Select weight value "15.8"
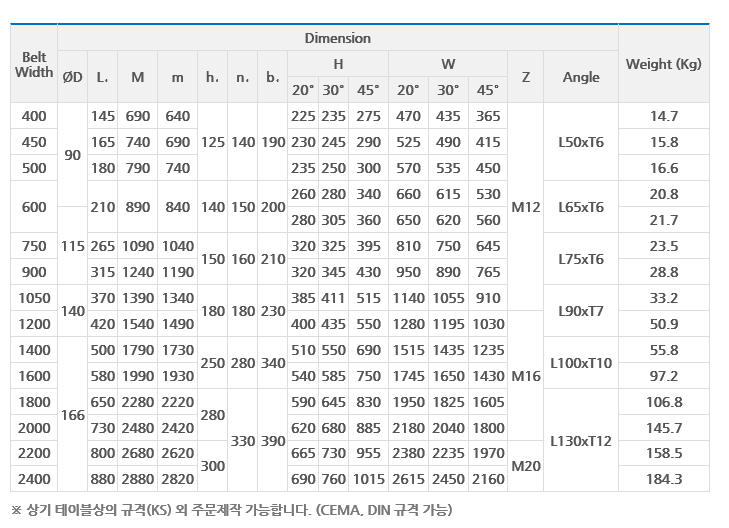The width and height of the screenshot is (729, 528). (x=663, y=142)
